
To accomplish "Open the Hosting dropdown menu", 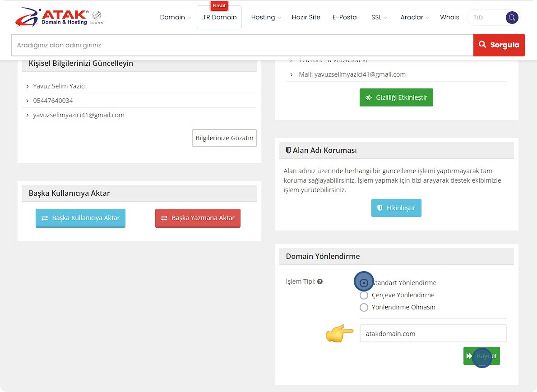I will tap(266, 17).
